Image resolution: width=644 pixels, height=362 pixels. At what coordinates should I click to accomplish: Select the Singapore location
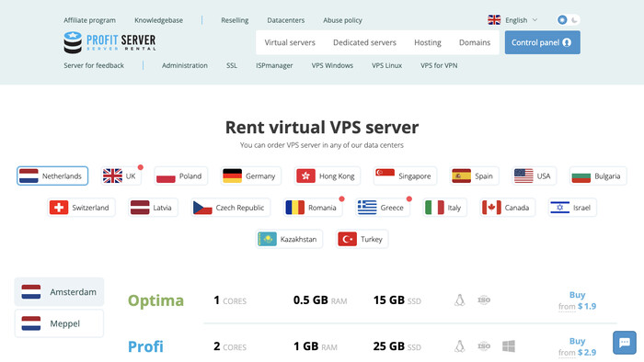pyautogui.click(x=405, y=175)
